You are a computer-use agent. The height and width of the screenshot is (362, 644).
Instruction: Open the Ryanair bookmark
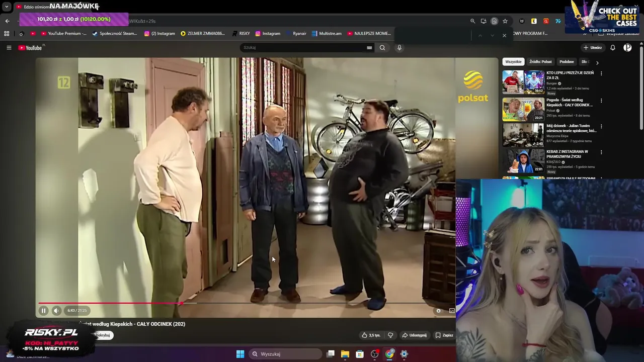(x=296, y=34)
